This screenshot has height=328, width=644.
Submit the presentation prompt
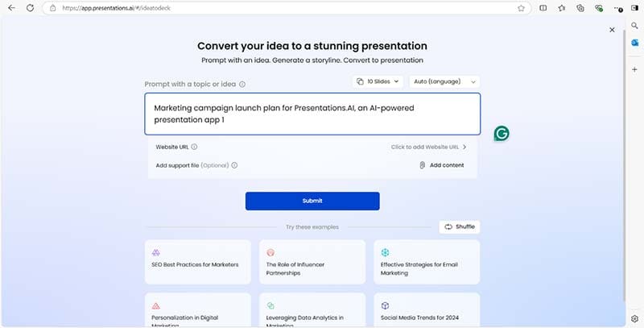coord(312,201)
